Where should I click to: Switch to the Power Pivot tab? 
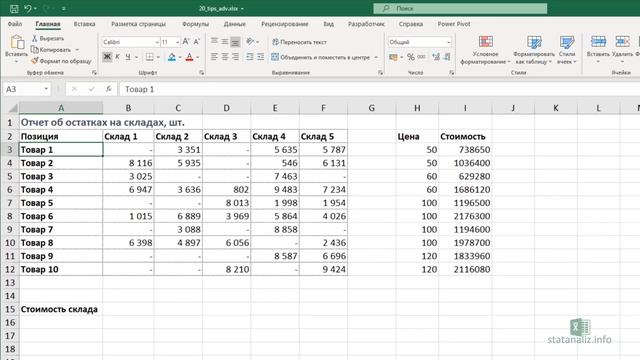(x=454, y=24)
